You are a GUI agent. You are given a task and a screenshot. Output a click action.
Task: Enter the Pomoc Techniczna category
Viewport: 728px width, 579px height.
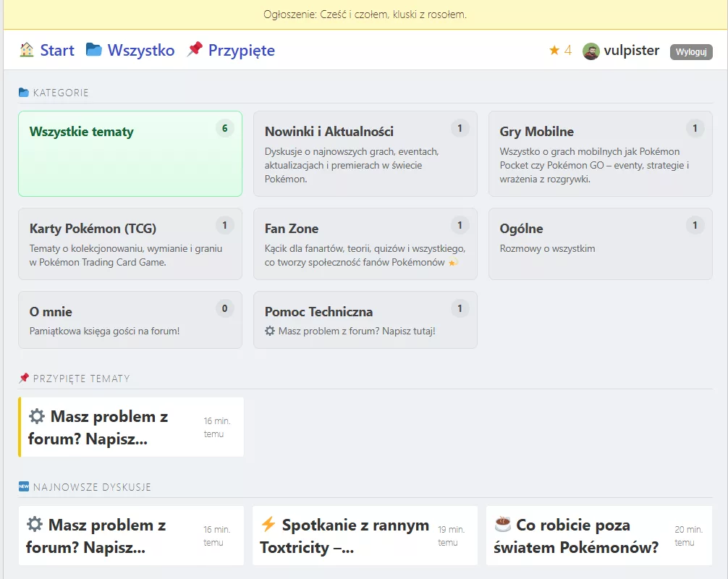tap(365, 320)
